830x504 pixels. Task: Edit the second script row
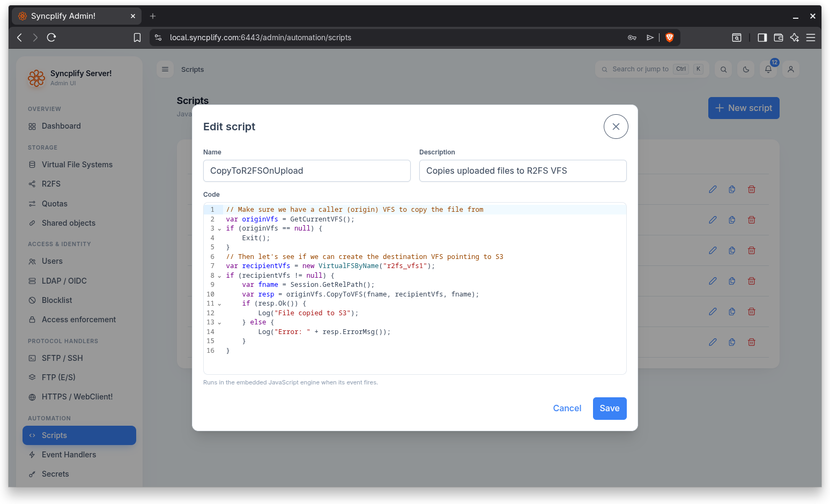click(713, 220)
